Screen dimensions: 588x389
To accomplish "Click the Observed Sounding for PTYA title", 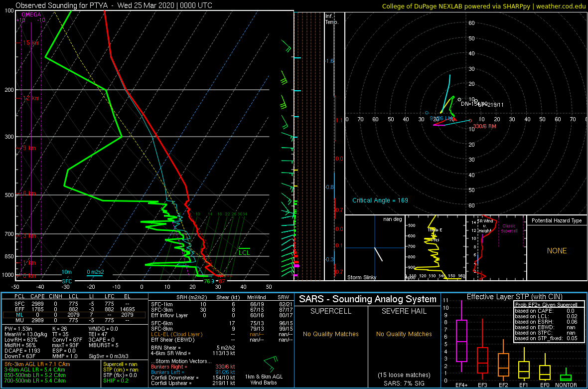I will point(114,5).
